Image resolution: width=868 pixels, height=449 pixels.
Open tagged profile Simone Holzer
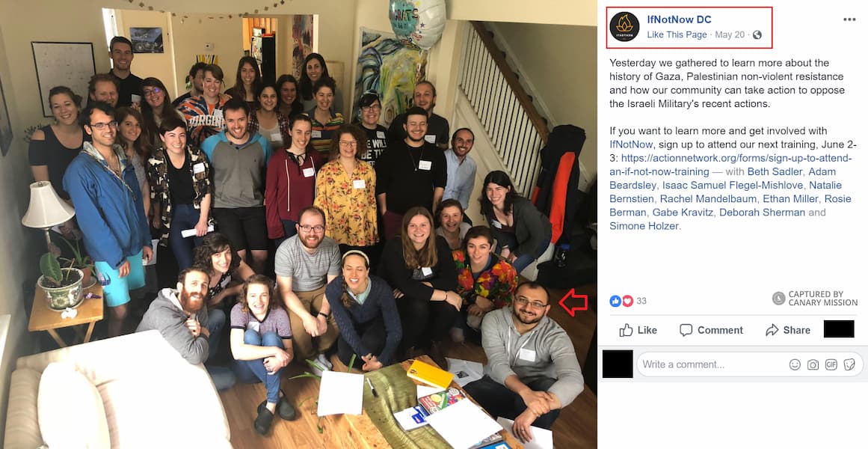(x=644, y=226)
